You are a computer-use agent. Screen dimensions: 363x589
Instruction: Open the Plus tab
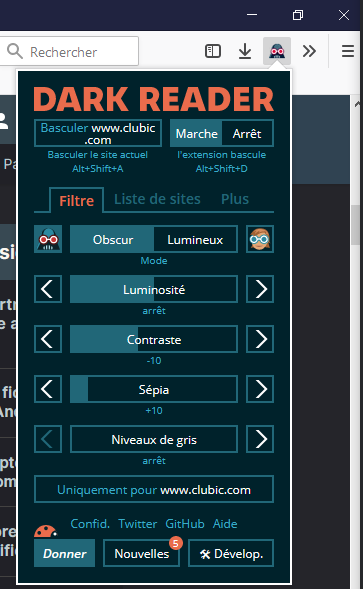(235, 199)
